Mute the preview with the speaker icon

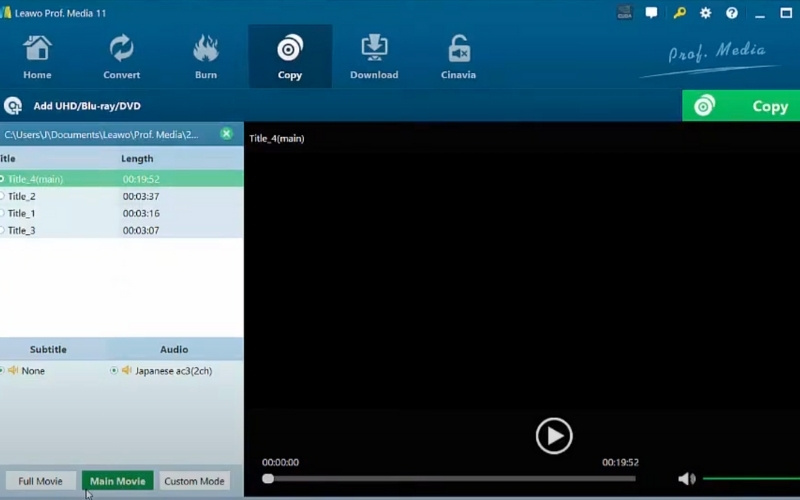[x=686, y=479]
